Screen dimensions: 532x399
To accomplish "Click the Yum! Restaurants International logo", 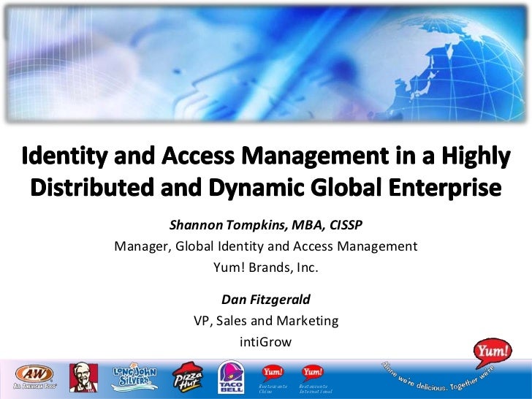I will coord(315,379).
